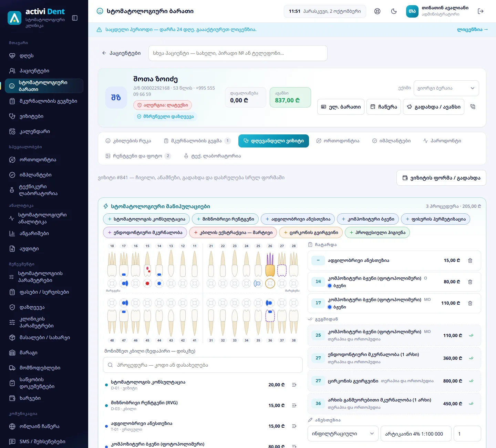Select tooth 26 highlighted in the chart

click(x=270, y=265)
